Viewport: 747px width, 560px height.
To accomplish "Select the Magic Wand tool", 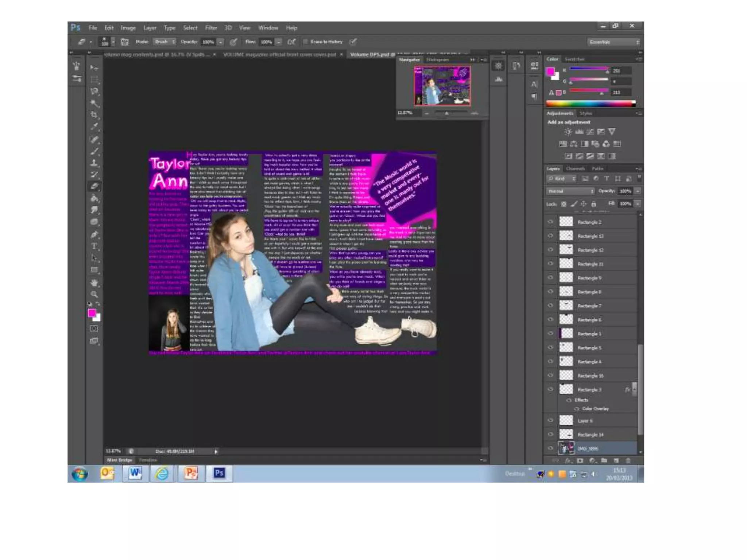I will pyautogui.click(x=94, y=104).
